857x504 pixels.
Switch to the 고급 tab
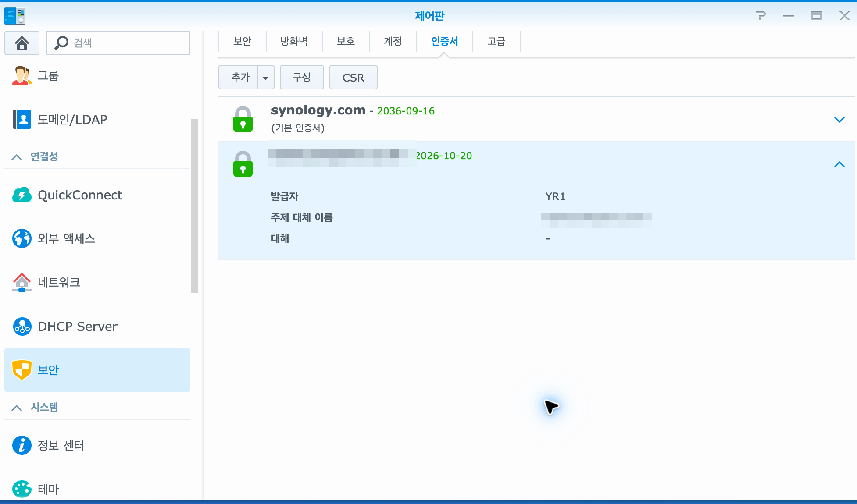(496, 41)
